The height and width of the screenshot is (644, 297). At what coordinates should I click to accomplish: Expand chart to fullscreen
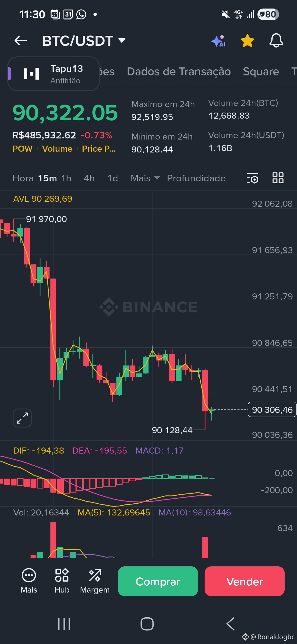(22, 418)
